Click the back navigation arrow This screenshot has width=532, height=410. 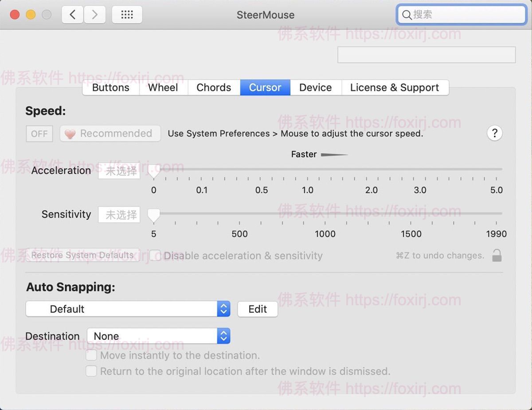(x=72, y=14)
